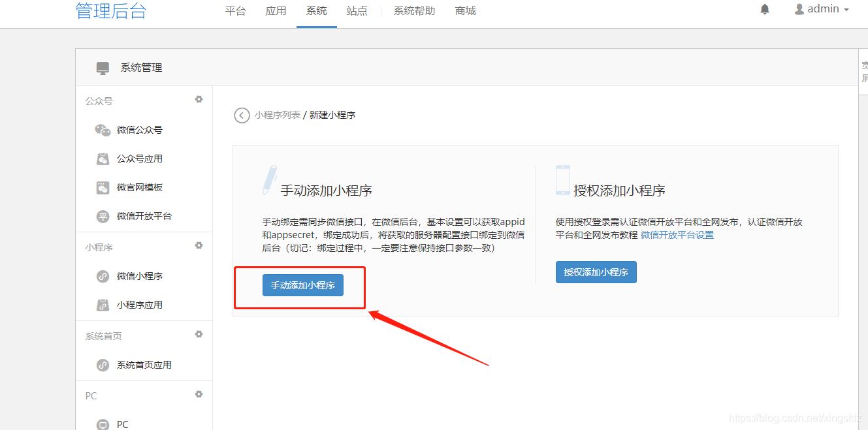Screen dimensions: 868x430
Task: Open the 微信开放平台设置 link
Action: pos(677,235)
